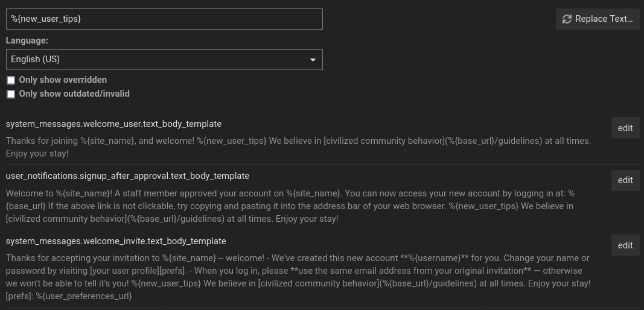
Task: Click the 'Only show overridden' label text
Action: pyautogui.click(x=63, y=80)
